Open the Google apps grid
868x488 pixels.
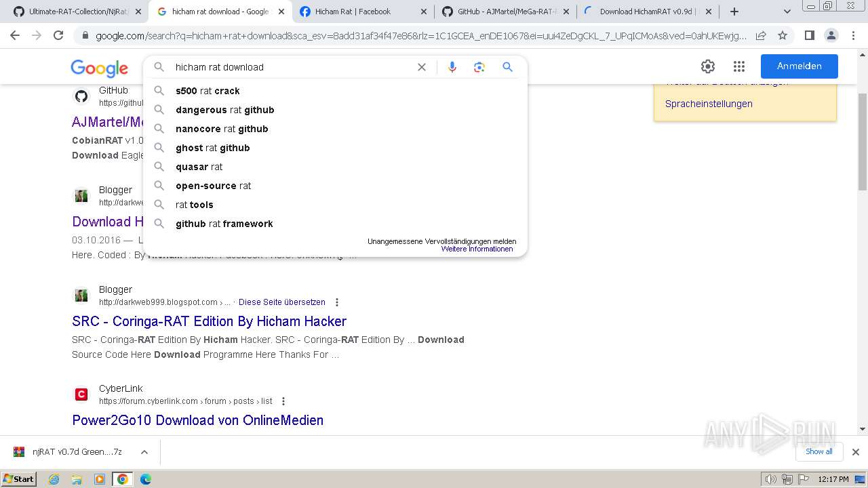[739, 66]
